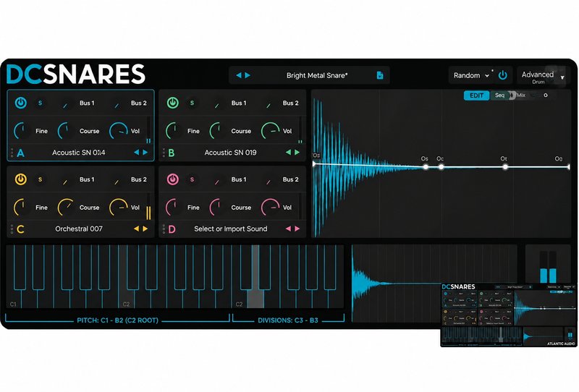Select the last envelope point at waveform end
579x392 pixels.
pyautogui.click(x=568, y=167)
